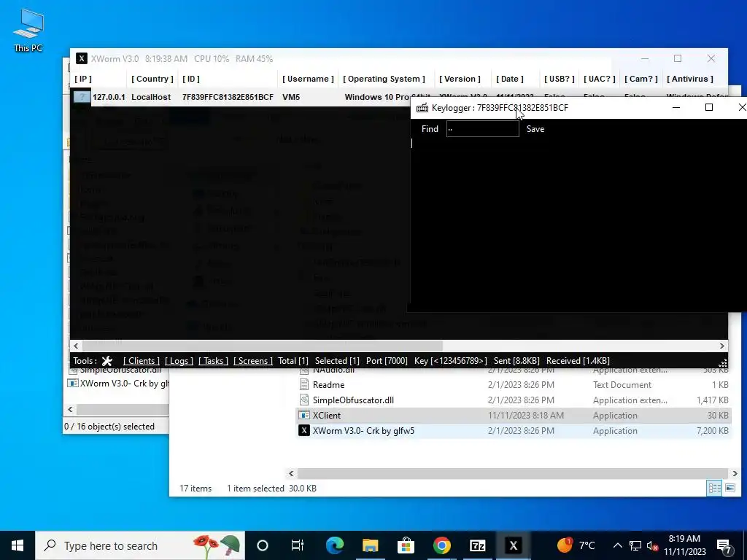The image size is (747, 560).
Task: Click the network icon in system tray
Action: (635, 546)
